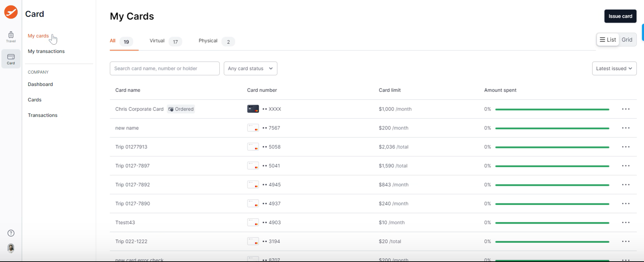
Task: Open three-dot menu for Chris Corporate Card
Action: point(625,109)
